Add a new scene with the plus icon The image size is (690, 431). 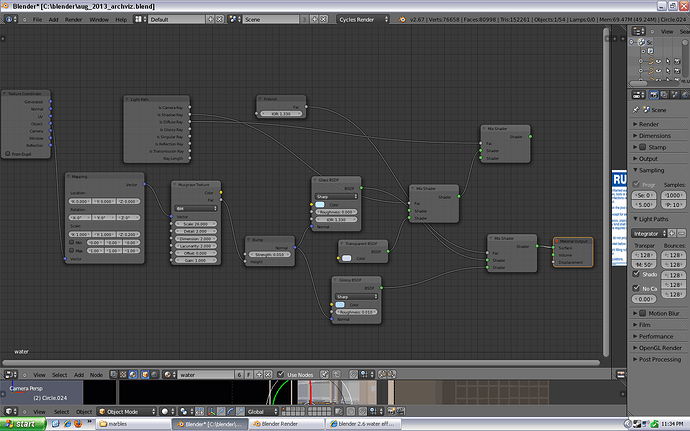point(314,19)
